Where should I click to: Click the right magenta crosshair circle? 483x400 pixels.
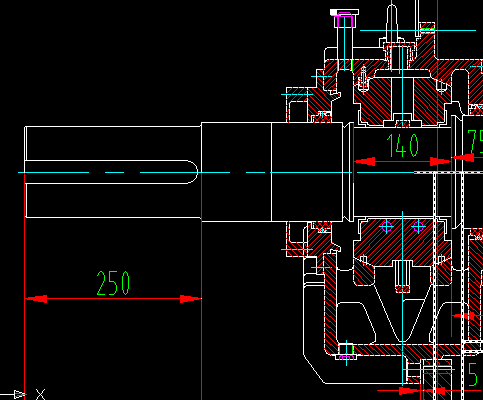pos(418,227)
